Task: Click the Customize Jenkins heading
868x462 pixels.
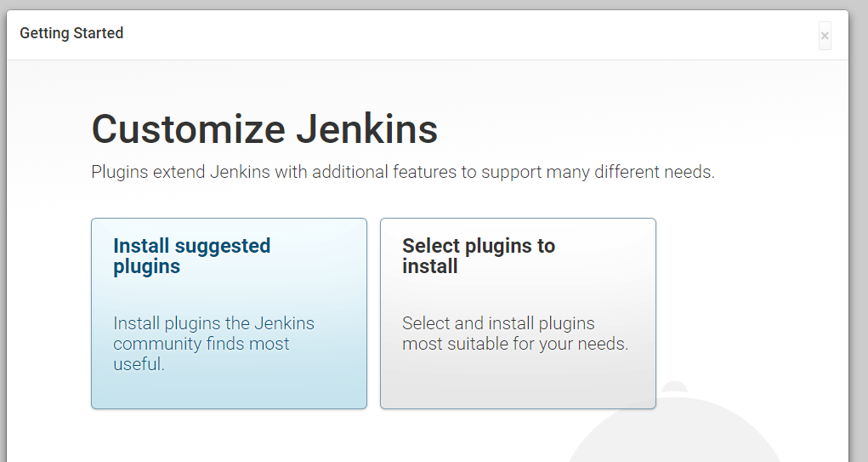Action: pos(264,129)
